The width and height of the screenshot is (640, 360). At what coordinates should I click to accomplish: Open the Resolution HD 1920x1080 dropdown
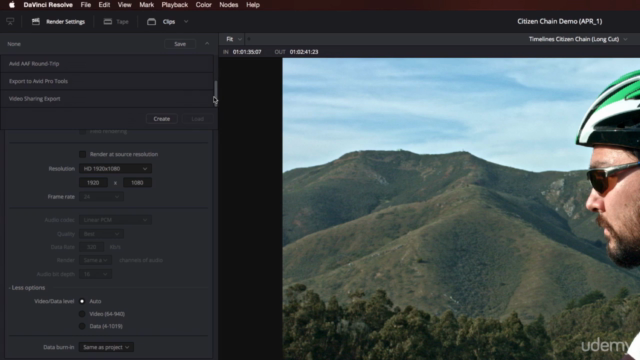point(115,169)
